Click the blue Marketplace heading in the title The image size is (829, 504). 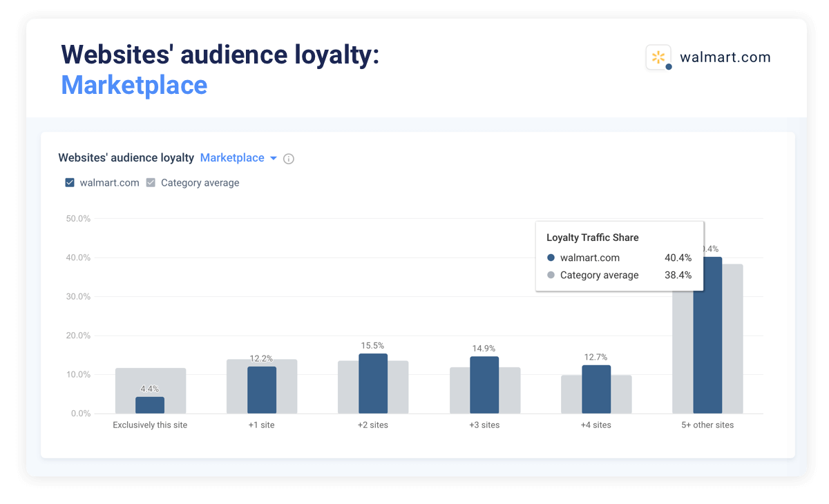pyautogui.click(x=134, y=85)
